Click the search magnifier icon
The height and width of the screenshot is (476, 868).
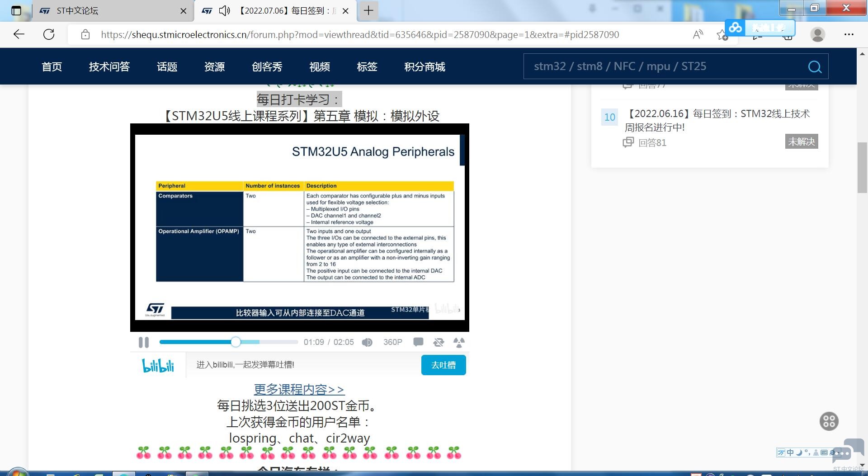pos(815,67)
